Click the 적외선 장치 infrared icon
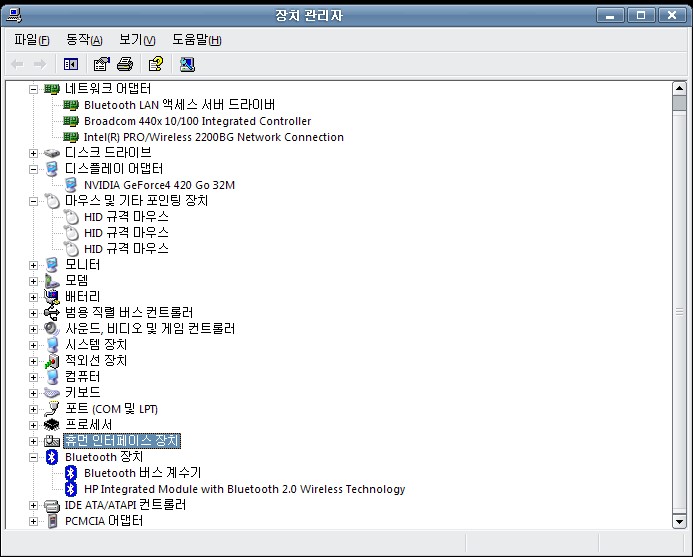This screenshot has width=693, height=557. click(52, 361)
